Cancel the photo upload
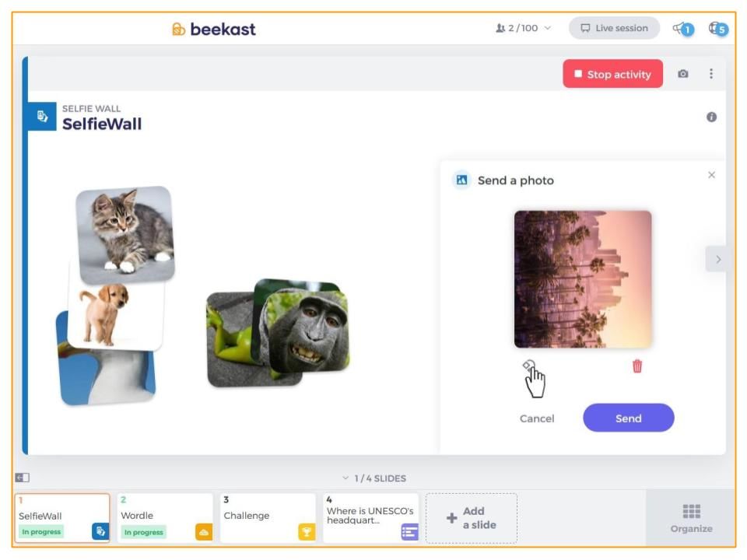 pos(537,418)
